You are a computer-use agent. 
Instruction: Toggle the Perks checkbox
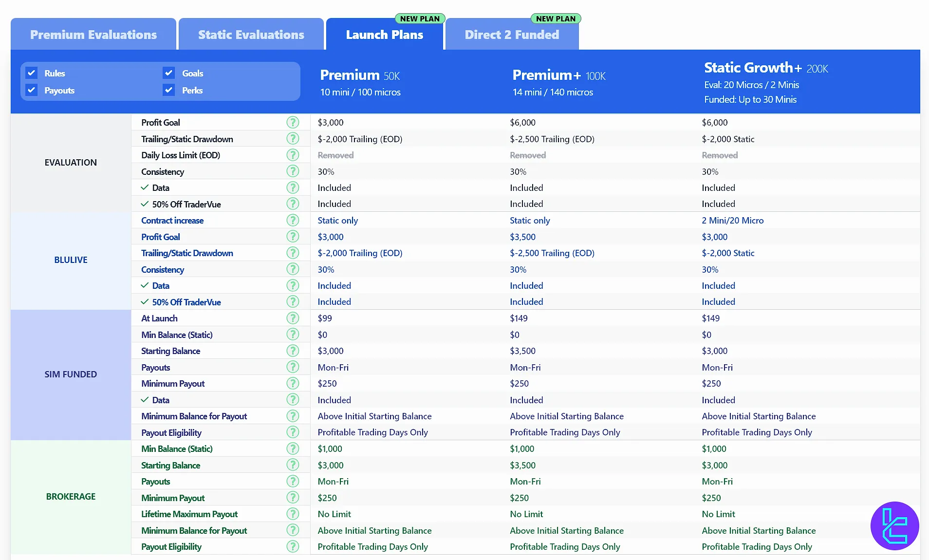(169, 90)
